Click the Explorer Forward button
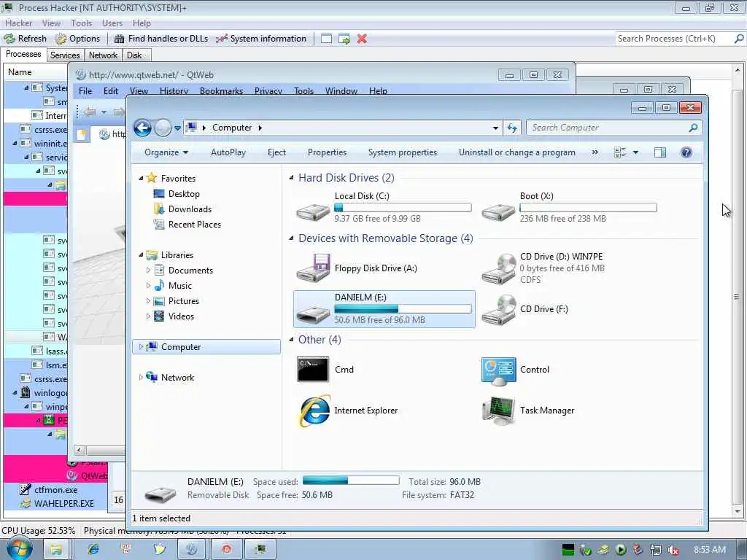Viewport: 747px width, 560px height. click(x=163, y=128)
